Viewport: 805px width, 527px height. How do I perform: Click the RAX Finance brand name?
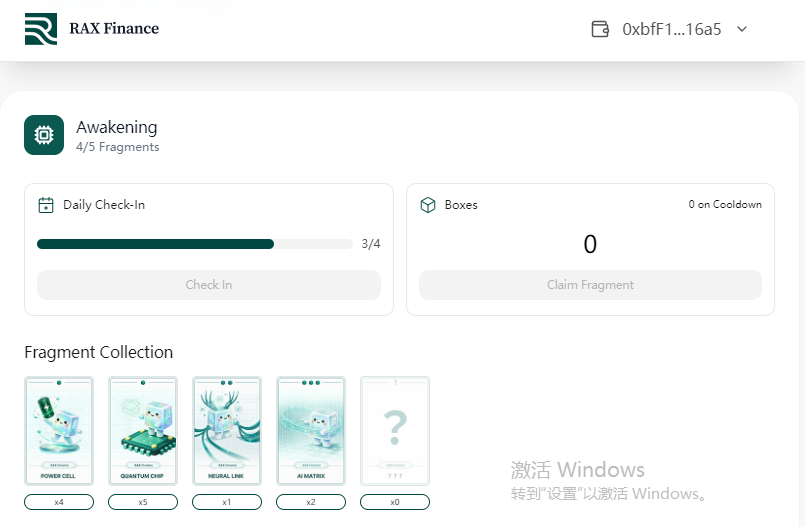(x=114, y=28)
